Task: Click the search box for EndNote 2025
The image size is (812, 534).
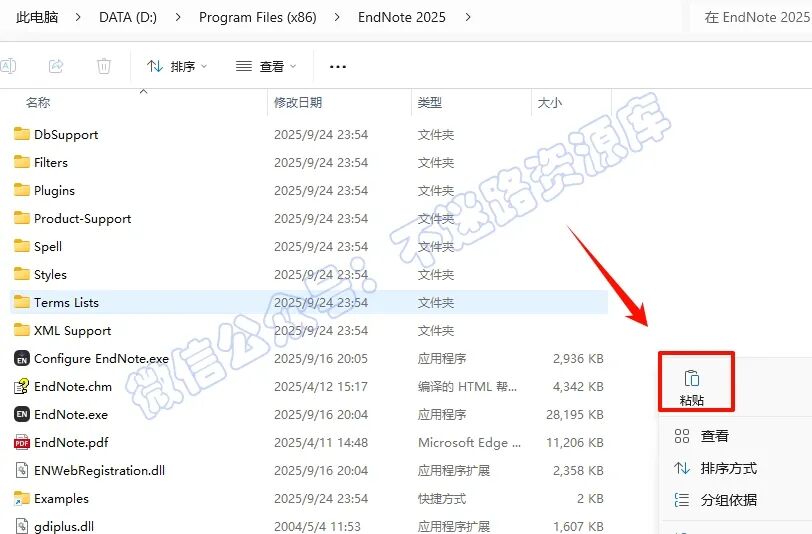Action: tap(751, 17)
